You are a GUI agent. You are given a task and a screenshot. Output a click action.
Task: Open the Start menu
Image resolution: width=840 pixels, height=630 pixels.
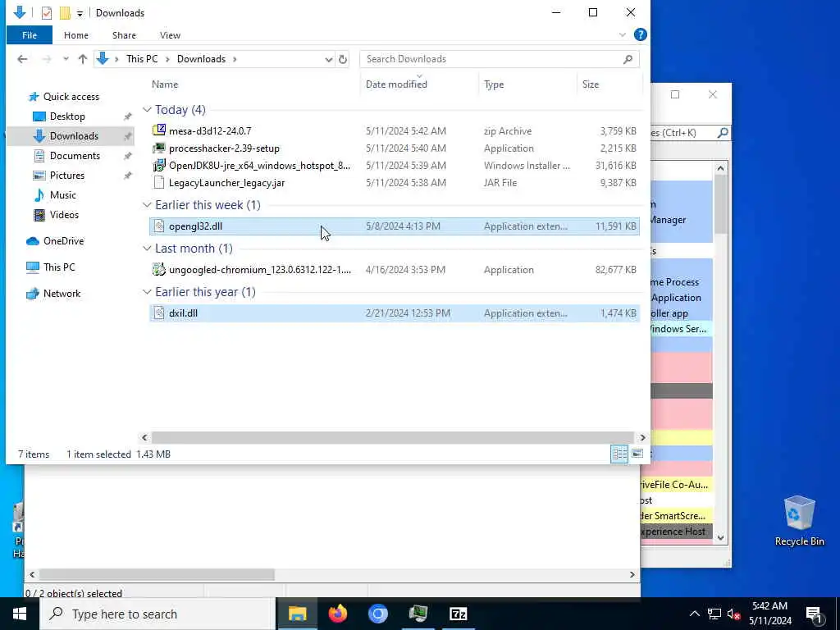click(x=20, y=614)
